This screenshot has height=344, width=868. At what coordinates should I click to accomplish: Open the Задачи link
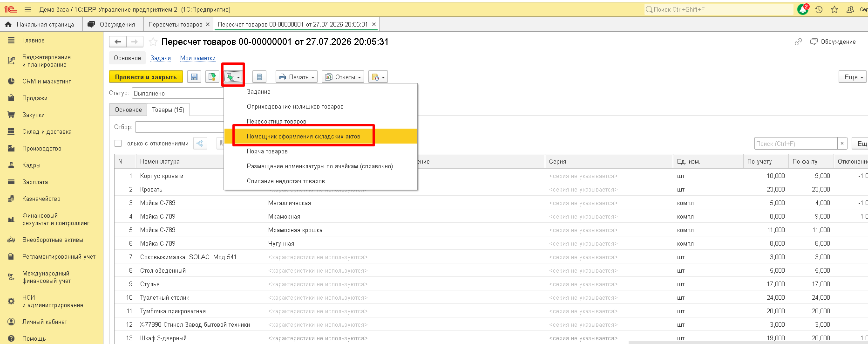pos(161,58)
